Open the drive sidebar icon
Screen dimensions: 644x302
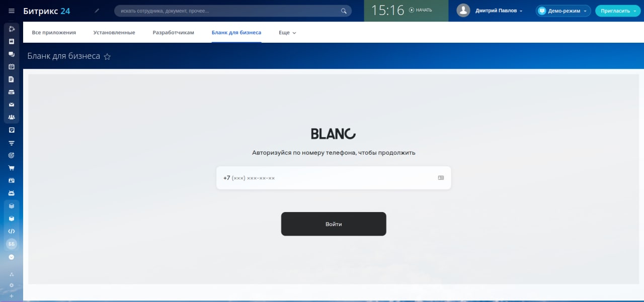(12, 92)
